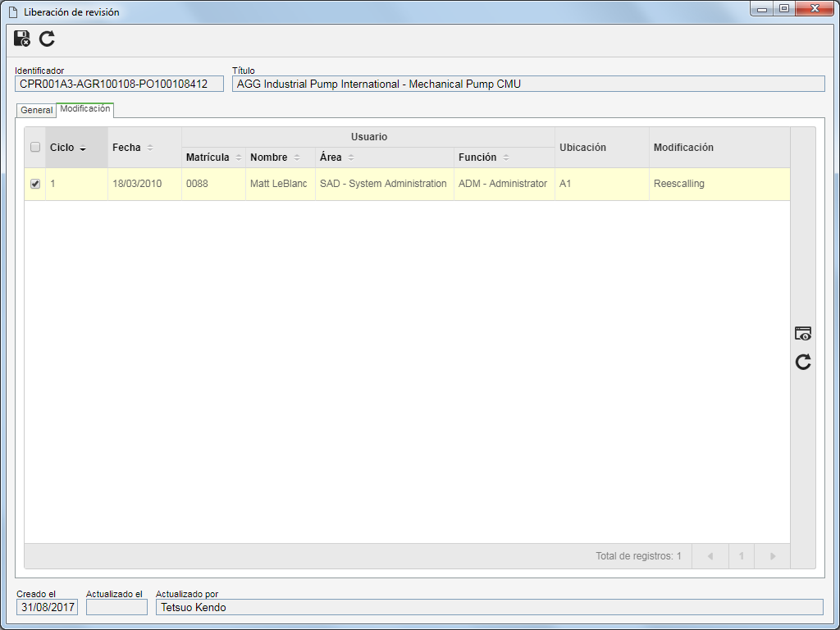Viewport: 840px width, 630px height.
Task: Select the Modificación tab
Action: pos(85,109)
